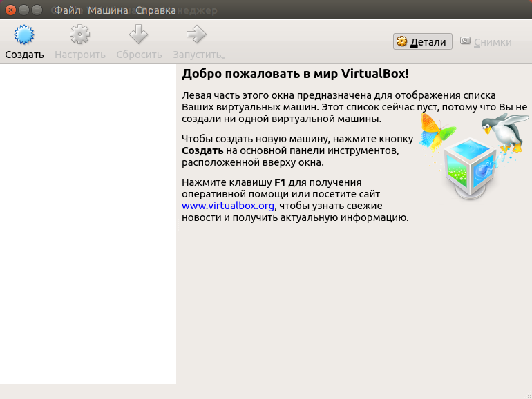Click the bold word 'Создать' in the paragraph

[202, 150]
